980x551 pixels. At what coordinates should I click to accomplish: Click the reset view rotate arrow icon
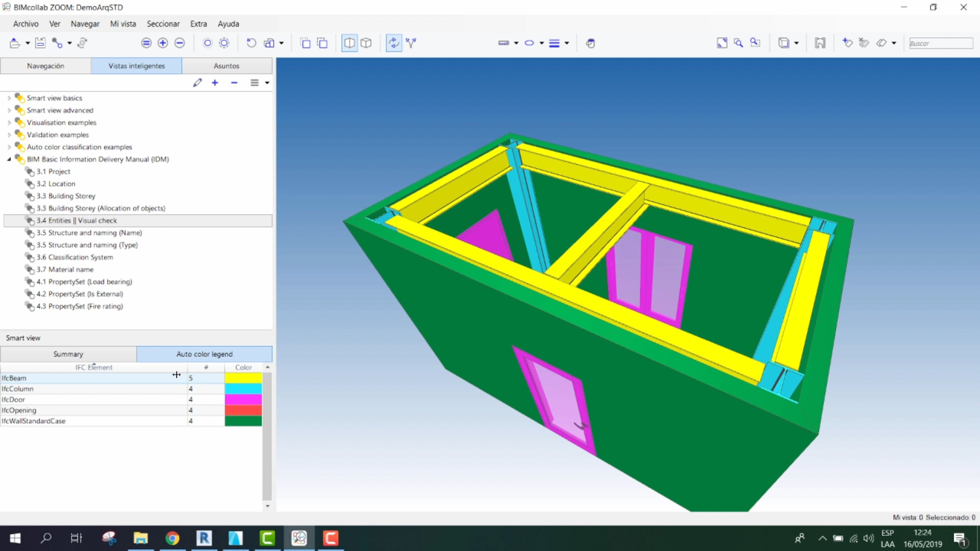(251, 43)
